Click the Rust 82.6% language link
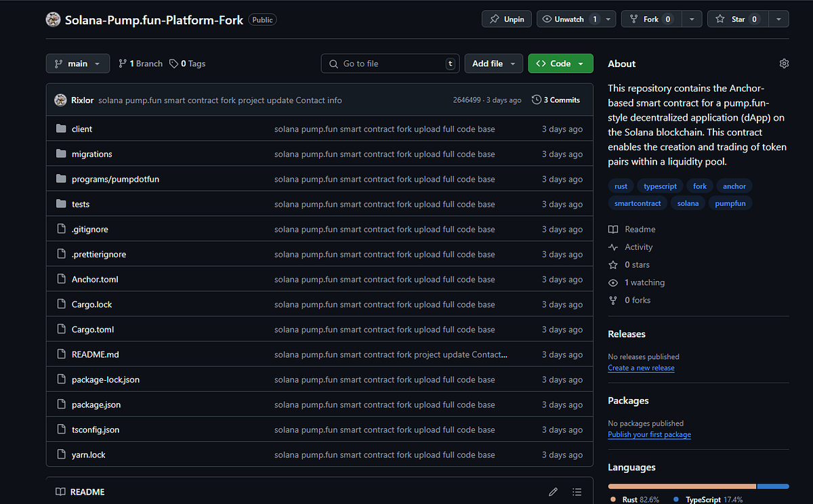This screenshot has width=813, height=504. tap(635, 499)
